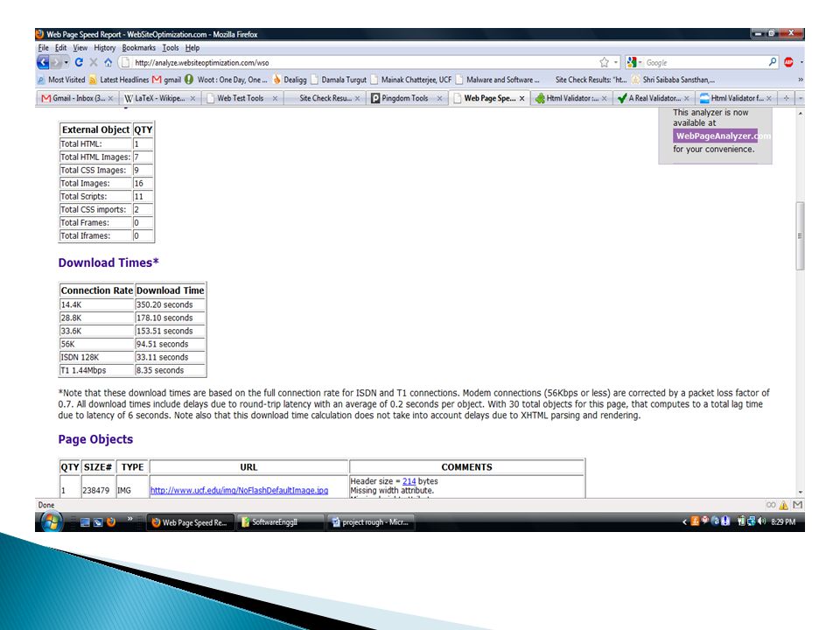The image size is (840, 630).
Task: Open the Adblock Plus dropdown arrow
Action: coord(801,62)
